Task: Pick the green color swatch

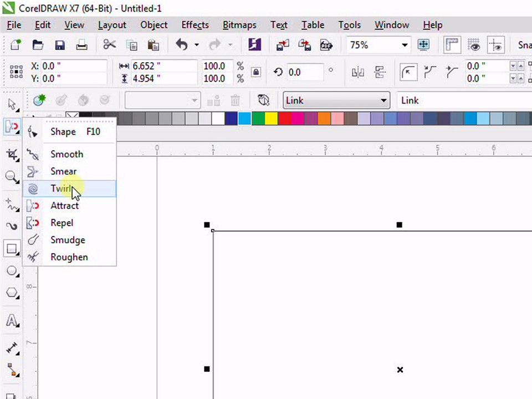Action: pos(258,119)
